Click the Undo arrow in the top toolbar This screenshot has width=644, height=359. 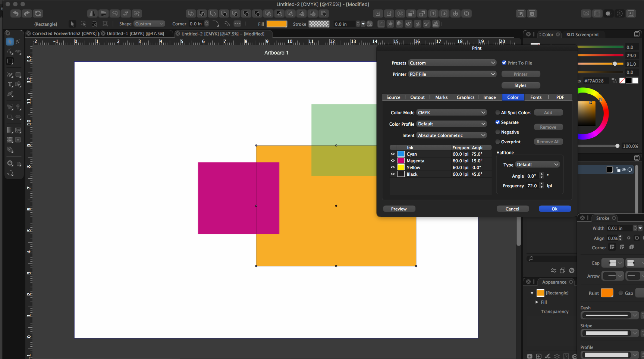coord(15,13)
